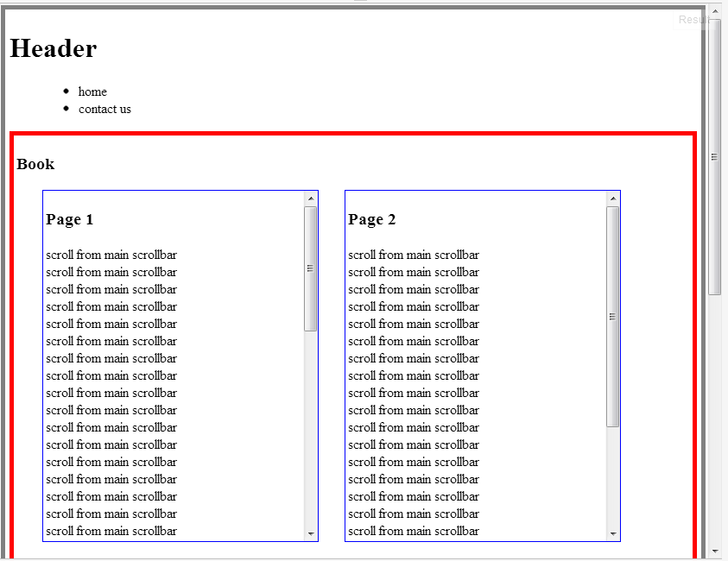728x561 pixels.
Task: Click the down arrow on Page 1 scrollbar
Action: tap(311, 533)
